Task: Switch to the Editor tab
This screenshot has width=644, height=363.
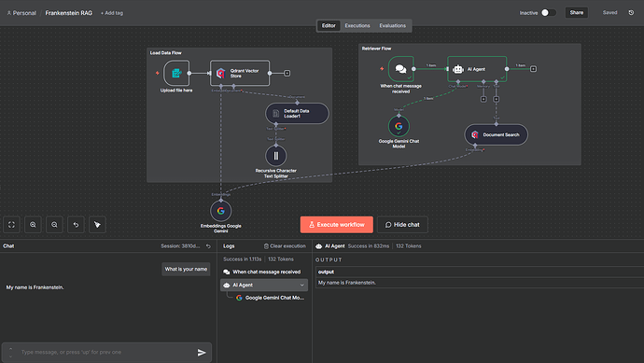Action: coord(329,25)
